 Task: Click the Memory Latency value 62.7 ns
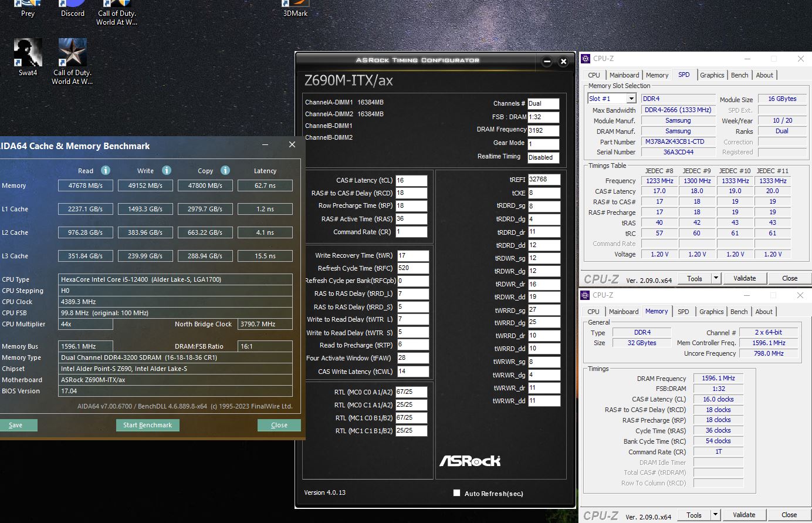click(x=265, y=185)
